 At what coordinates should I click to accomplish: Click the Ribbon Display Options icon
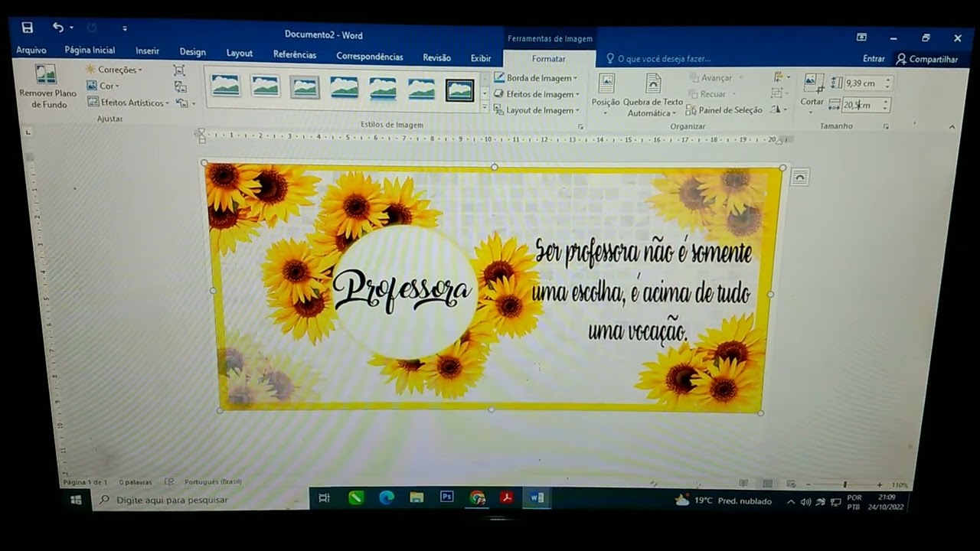[861, 37]
